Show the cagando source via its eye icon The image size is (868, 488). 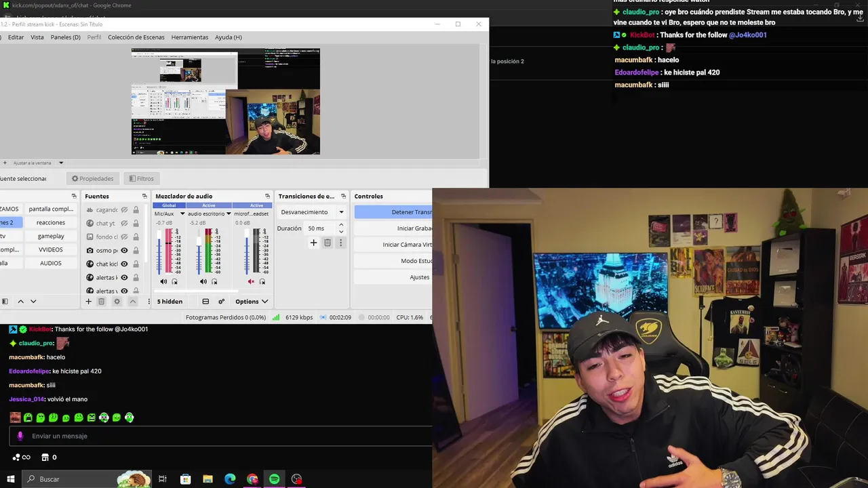[x=124, y=210]
